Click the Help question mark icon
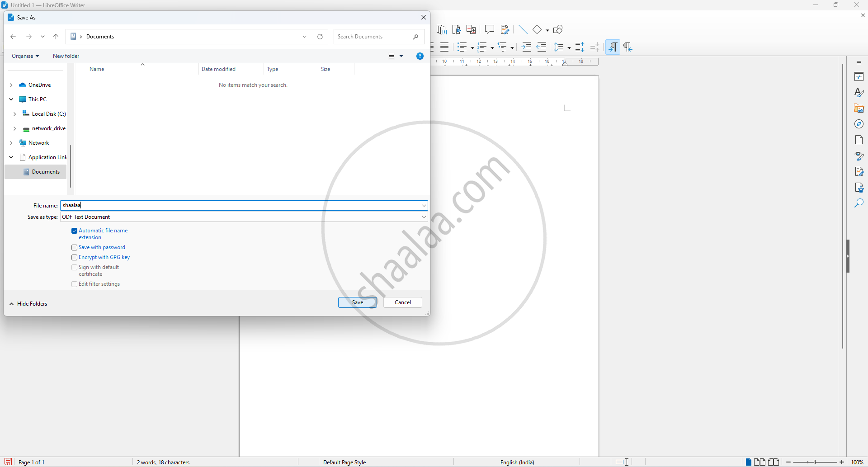 coord(420,56)
